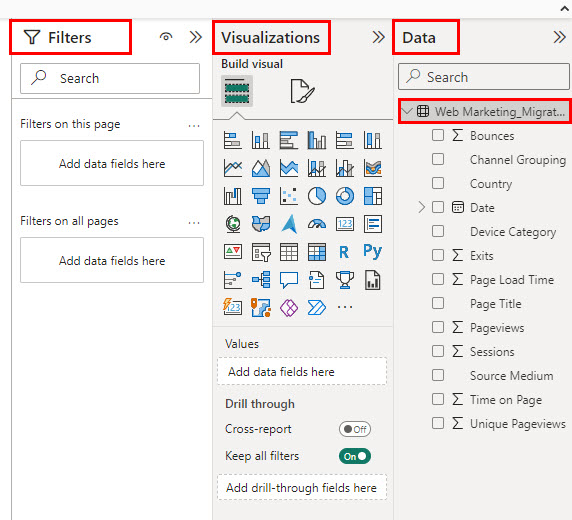Choose the globe Map visual
Viewport: 572px width, 520px height.
tap(233, 224)
